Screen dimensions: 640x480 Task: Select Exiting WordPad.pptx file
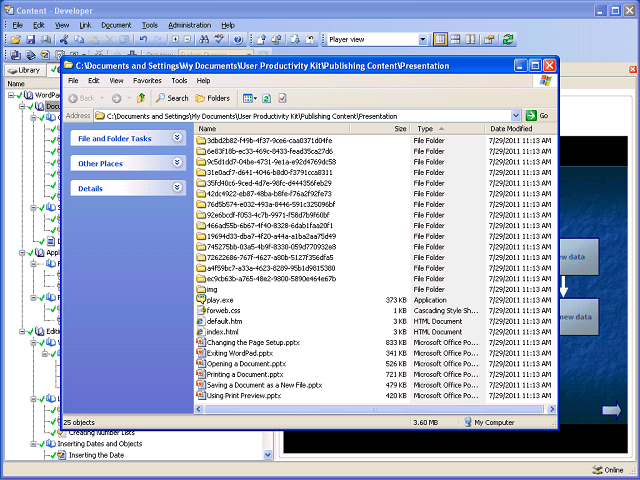[235, 353]
